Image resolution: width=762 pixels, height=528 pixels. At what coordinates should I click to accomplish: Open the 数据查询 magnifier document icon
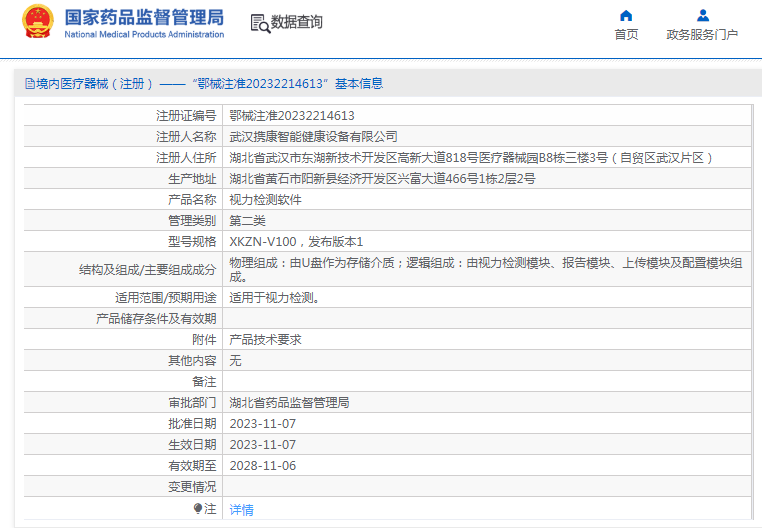coord(260,23)
